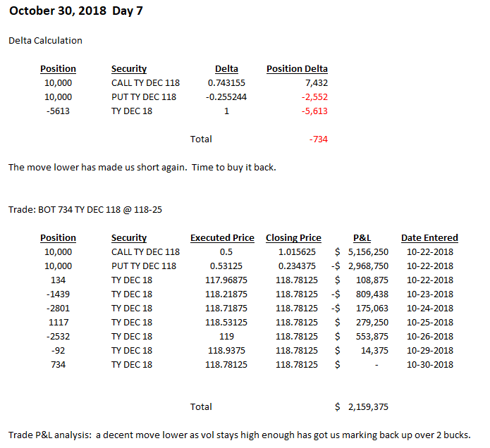Select the date entered 10-26-2018

point(430,337)
